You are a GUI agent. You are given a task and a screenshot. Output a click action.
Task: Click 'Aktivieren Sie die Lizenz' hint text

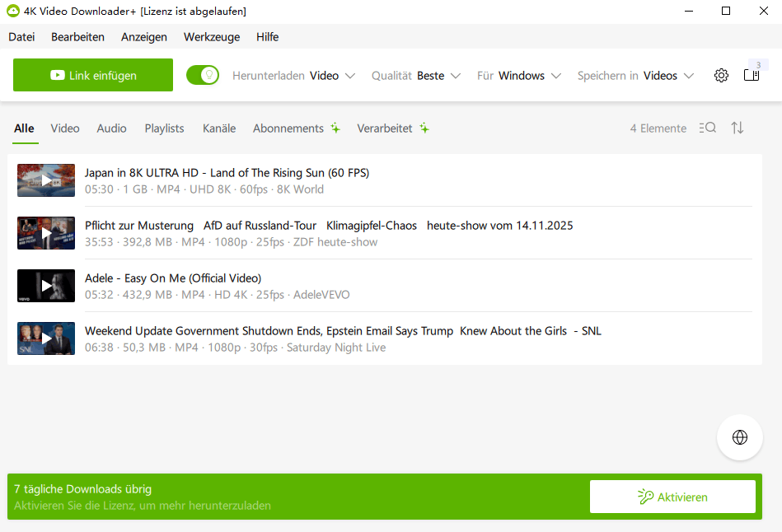(143, 506)
